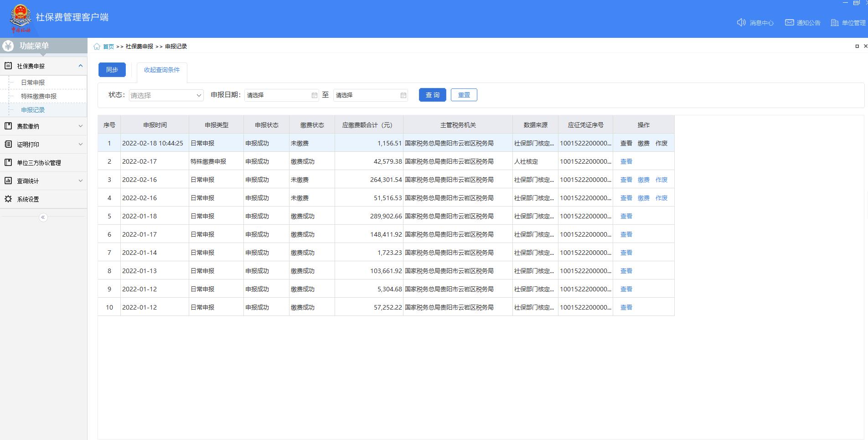Open calendar icon of start date field
The width and height of the screenshot is (868, 440).
click(x=315, y=95)
